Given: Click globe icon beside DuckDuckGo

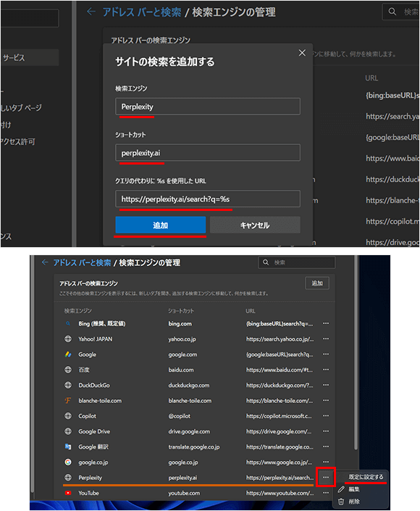Looking at the screenshot, I should (68, 385).
